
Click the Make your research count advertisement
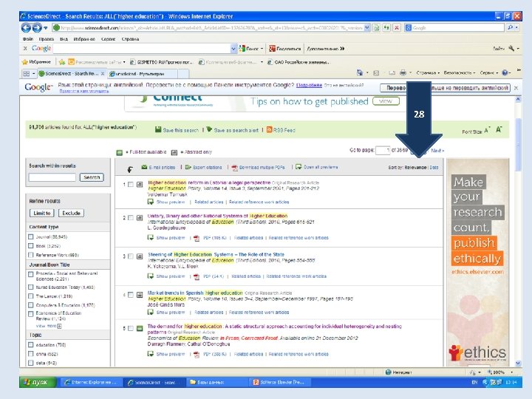tap(478, 262)
